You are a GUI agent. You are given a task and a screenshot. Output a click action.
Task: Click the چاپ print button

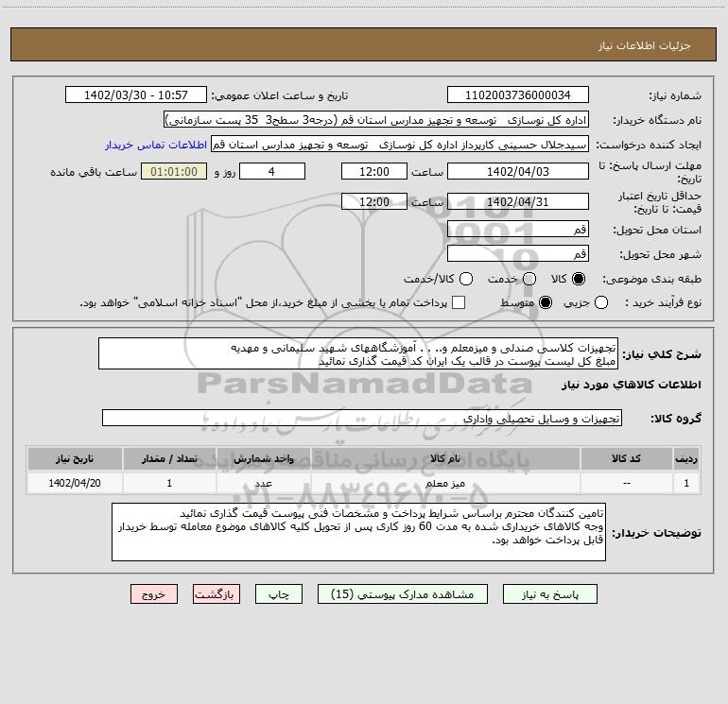pyautogui.click(x=279, y=594)
